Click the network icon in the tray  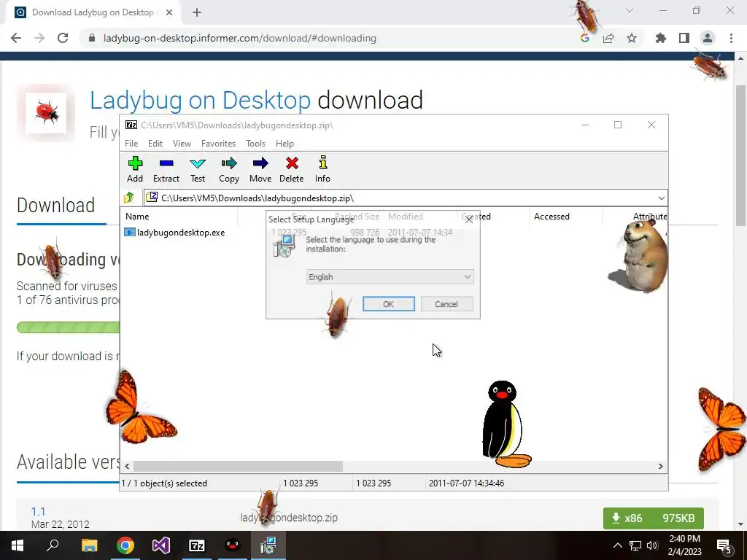click(x=635, y=545)
